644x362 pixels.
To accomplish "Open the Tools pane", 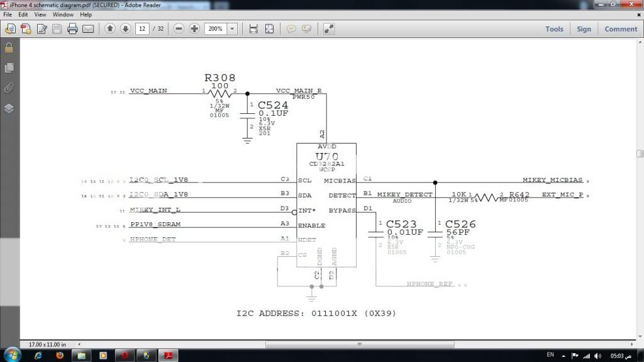I will pos(554,29).
